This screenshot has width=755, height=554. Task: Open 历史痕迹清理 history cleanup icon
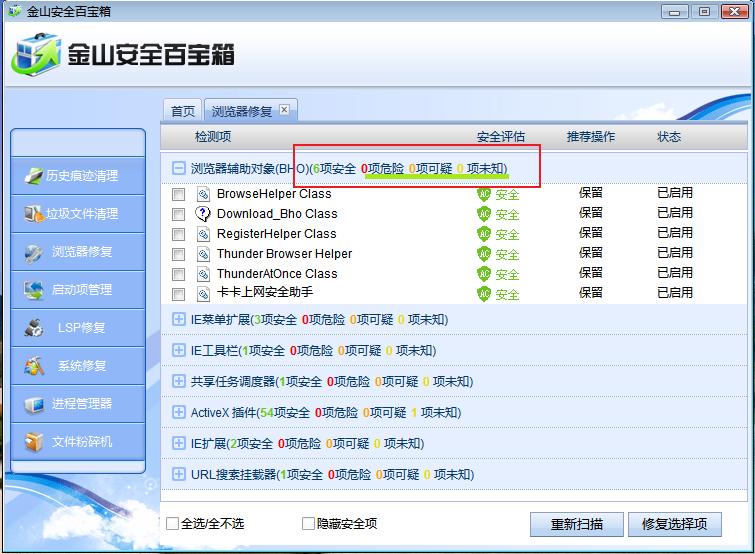[33, 176]
